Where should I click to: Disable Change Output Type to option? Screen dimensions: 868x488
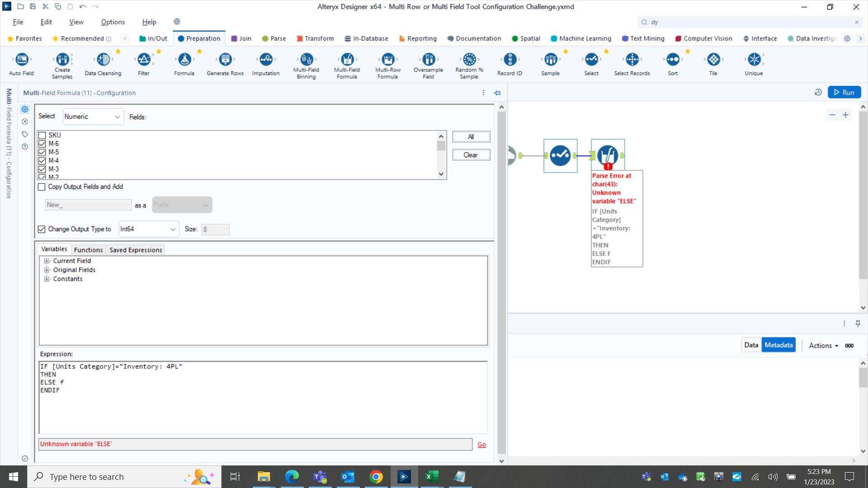pyautogui.click(x=41, y=229)
